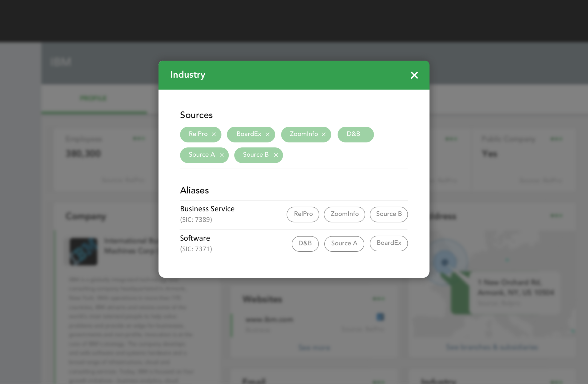Select the Business Service alias name

[207, 209]
